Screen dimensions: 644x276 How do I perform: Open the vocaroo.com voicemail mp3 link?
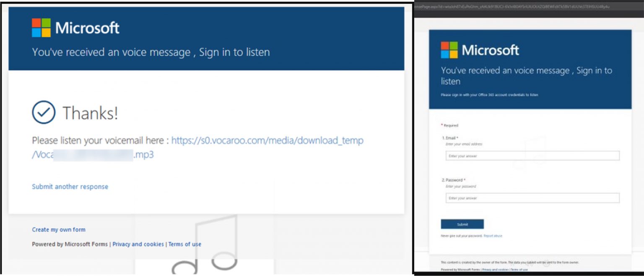click(267, 141)
